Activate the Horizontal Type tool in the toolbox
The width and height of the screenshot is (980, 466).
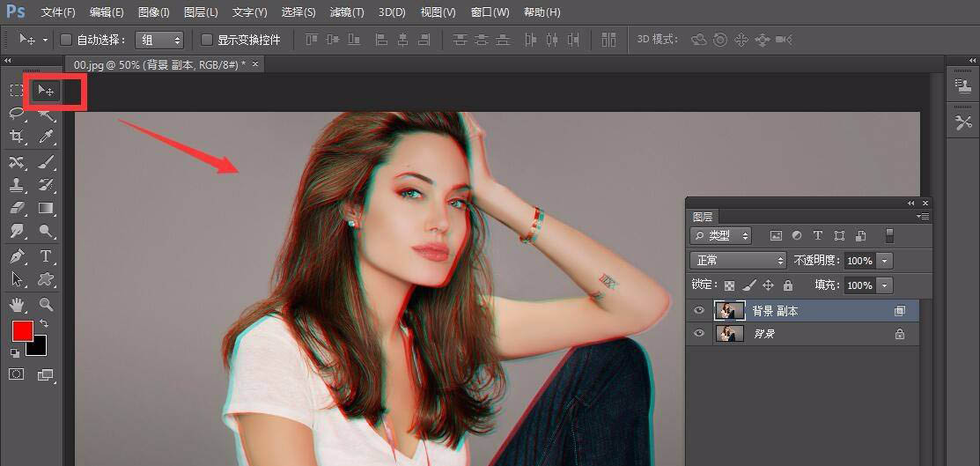coord(46,256)
